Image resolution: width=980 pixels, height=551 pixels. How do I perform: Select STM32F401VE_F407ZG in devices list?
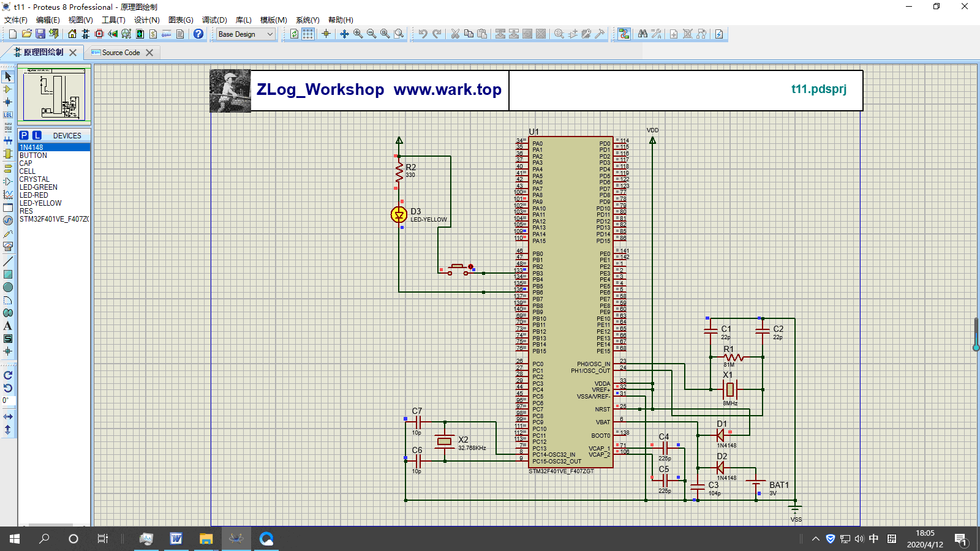point(54,219)
